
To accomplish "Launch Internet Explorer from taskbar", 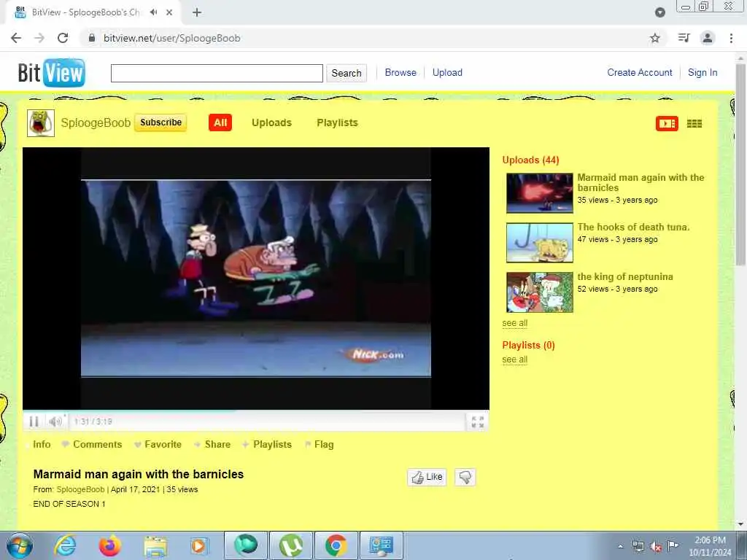I will pos(65,545).
